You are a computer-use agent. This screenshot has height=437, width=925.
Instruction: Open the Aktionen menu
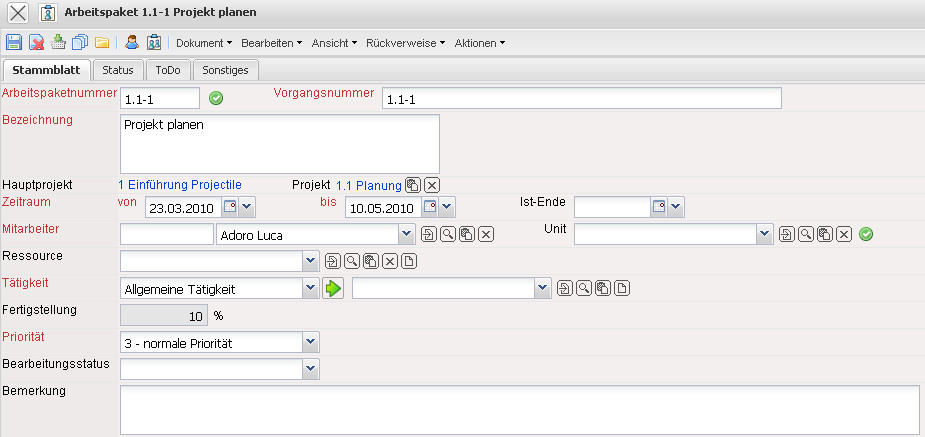click(479, 43)
